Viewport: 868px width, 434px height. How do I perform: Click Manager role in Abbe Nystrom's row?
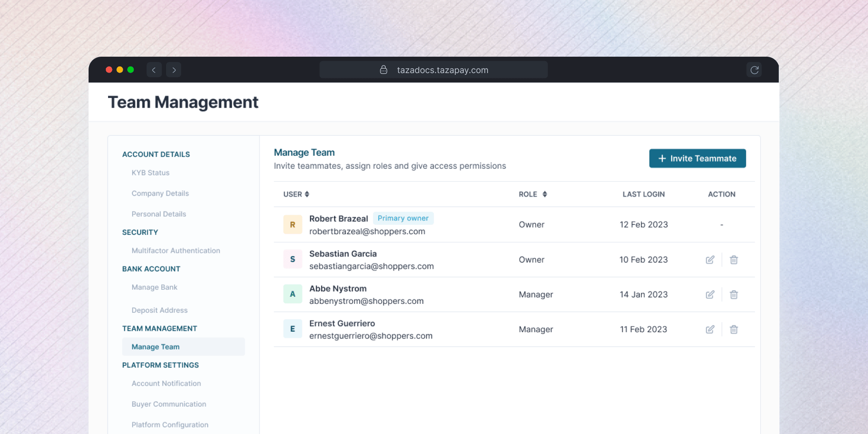click(x=536, y=295)
